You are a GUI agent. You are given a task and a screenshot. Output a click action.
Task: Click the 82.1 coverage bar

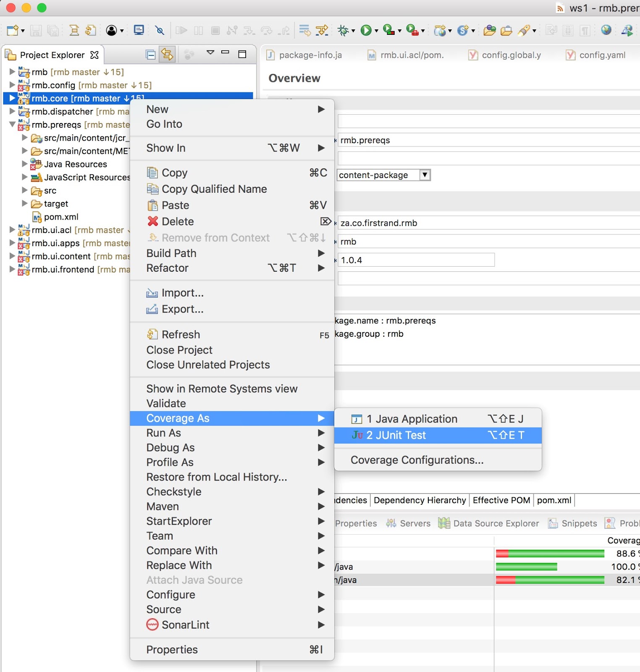550,580
